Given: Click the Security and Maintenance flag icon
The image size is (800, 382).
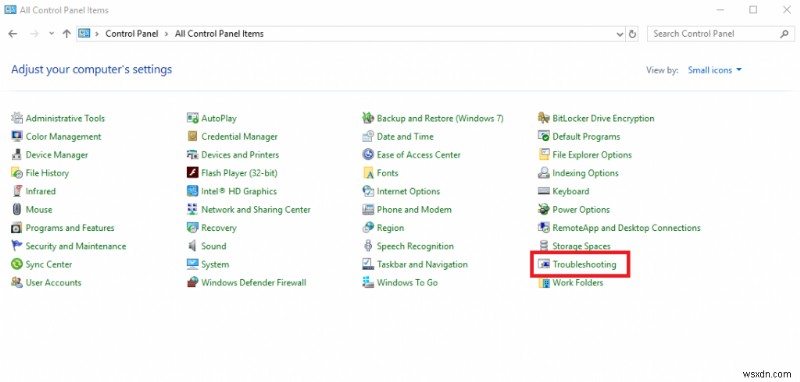Looking at the screenshot, I should pos(17,246).
